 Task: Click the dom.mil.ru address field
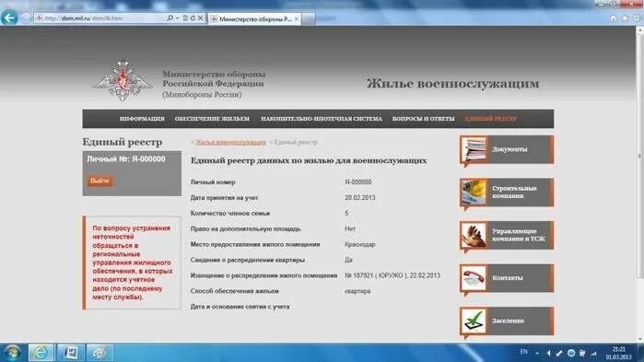click(100, 18)
